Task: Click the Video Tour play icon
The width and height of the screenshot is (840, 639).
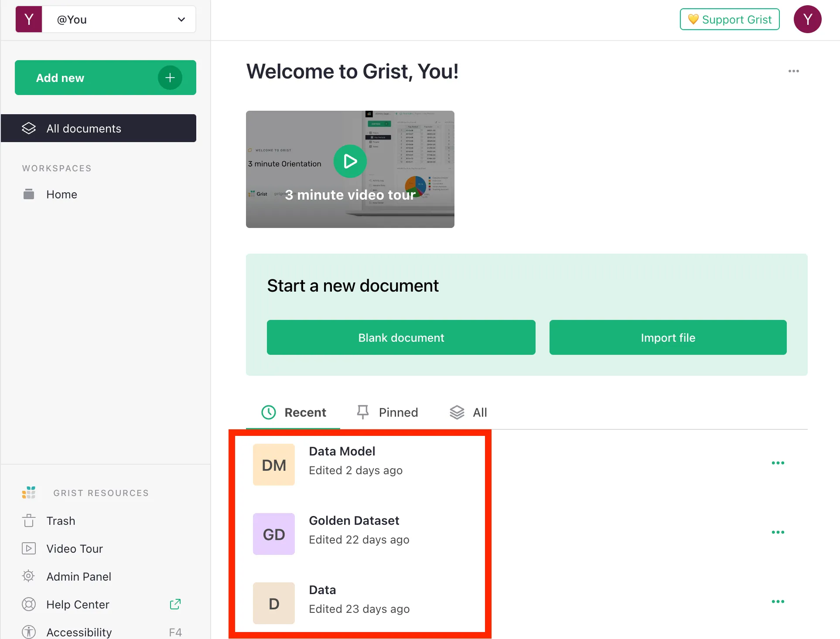Action: click(x=29, y=548)
